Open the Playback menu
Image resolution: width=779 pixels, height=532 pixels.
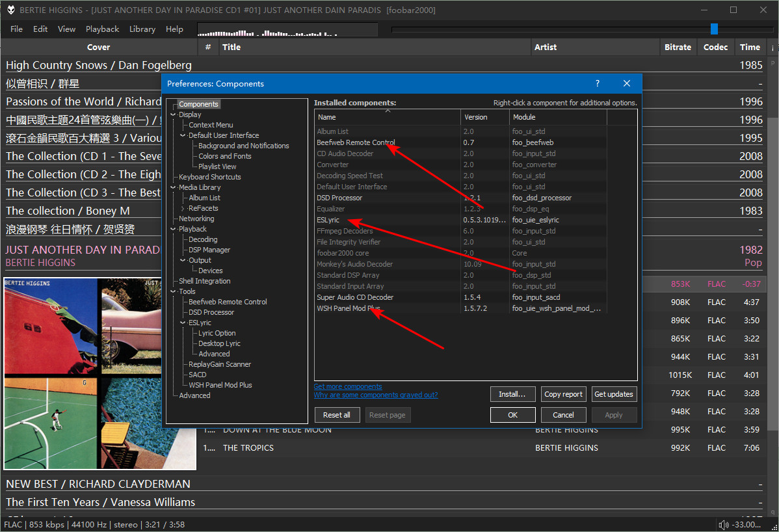[102, 29]
